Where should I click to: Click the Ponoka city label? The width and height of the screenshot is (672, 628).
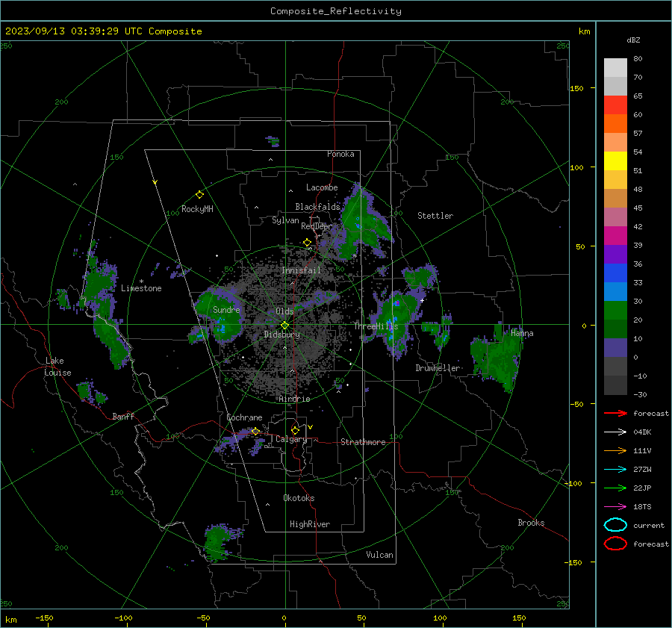pos(340,154)
